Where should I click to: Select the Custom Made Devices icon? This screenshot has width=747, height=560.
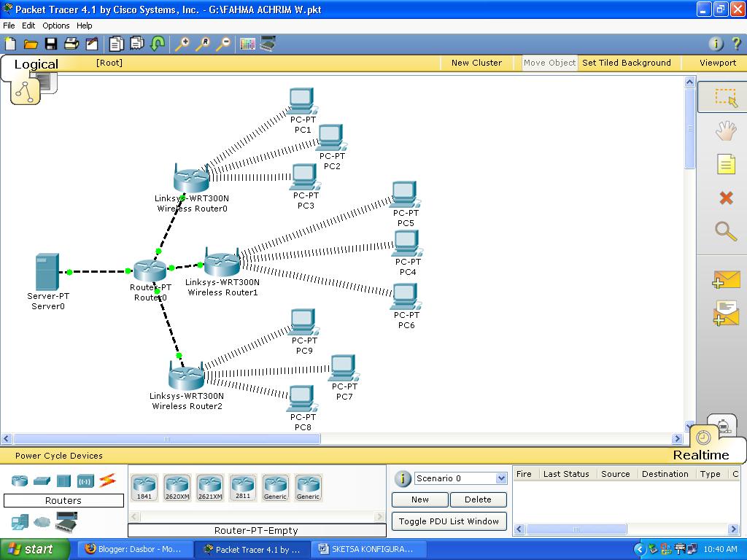click(66, 522)
